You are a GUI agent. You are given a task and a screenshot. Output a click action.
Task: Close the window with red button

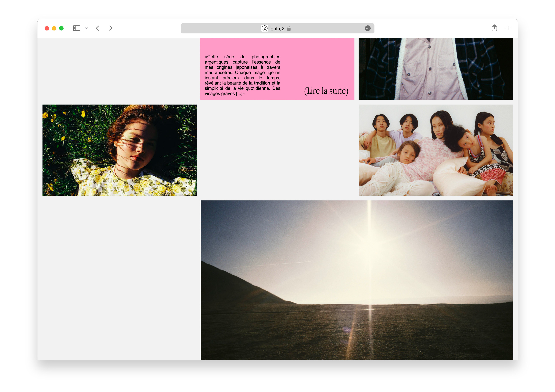pos(47,28)
